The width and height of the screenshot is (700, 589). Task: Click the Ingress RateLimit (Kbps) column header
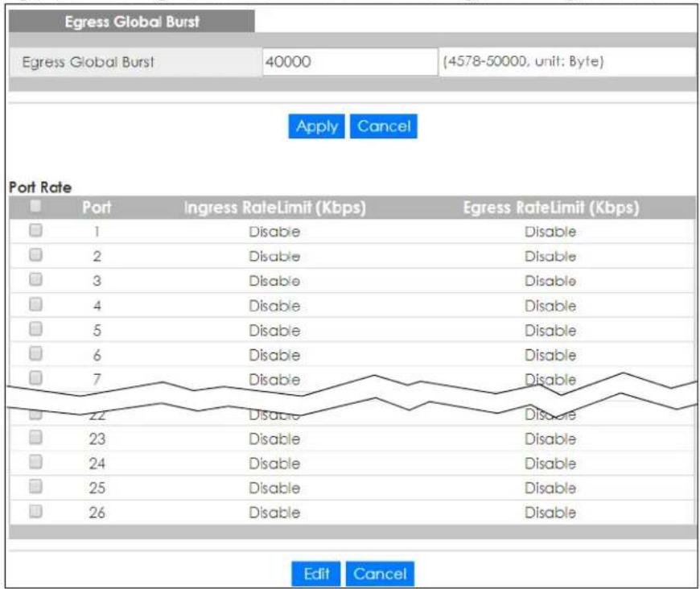pos(274,208)
